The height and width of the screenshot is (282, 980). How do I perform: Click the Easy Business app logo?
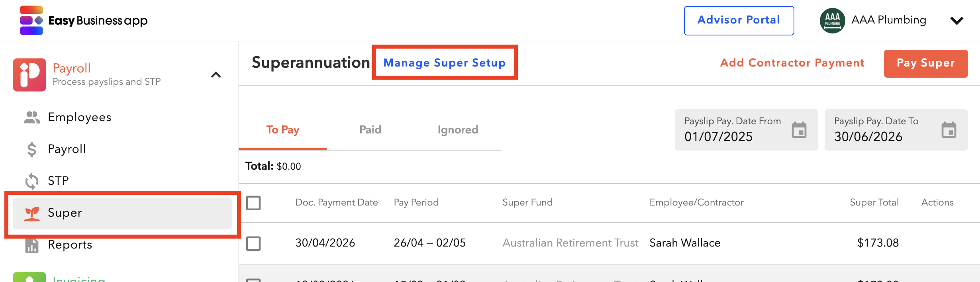tap(84, 20)
